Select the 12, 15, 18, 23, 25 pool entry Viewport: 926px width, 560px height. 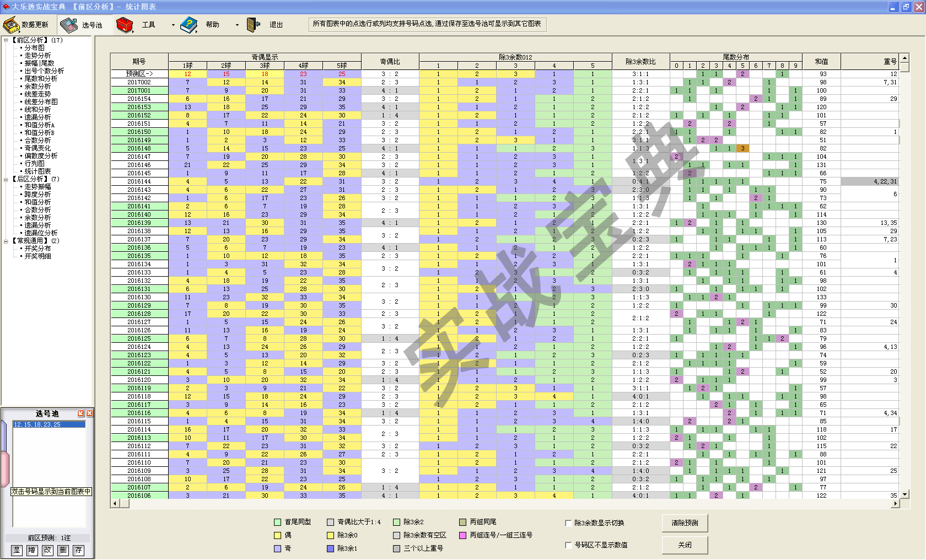click(49, 424)
